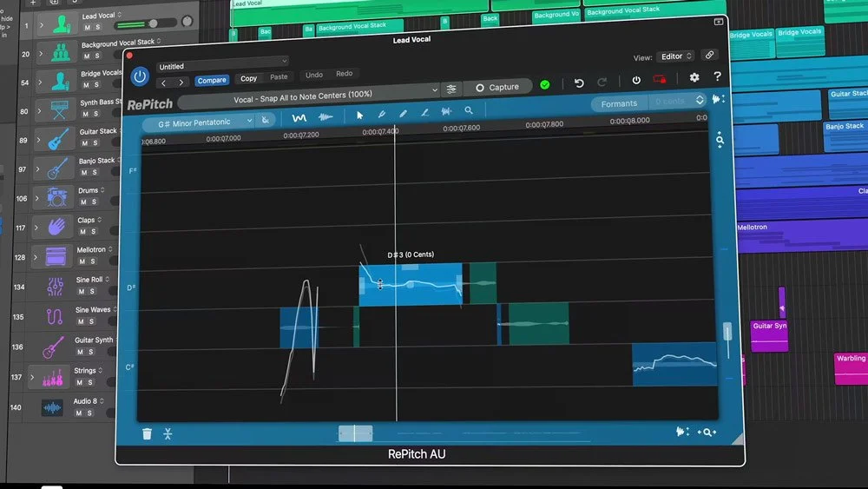Adjust the cents value stepper
The image size is (868, 489).
pos(700,100)
